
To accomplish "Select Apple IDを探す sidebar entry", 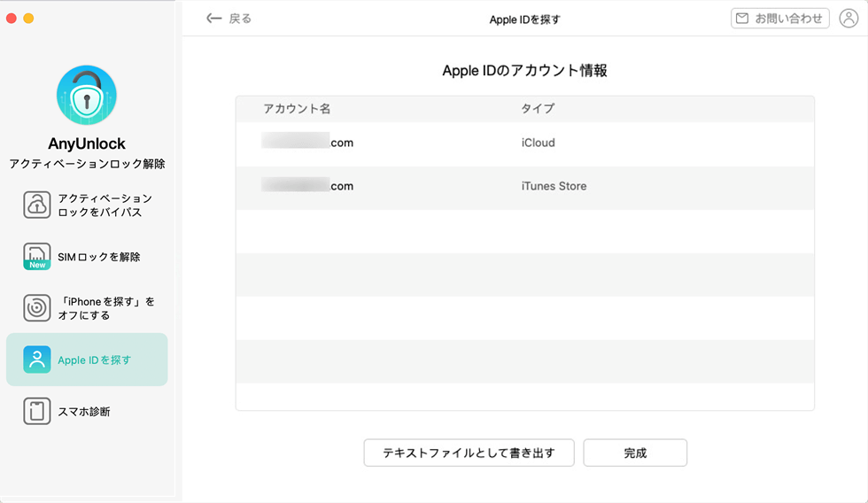I will click(87, 360).
